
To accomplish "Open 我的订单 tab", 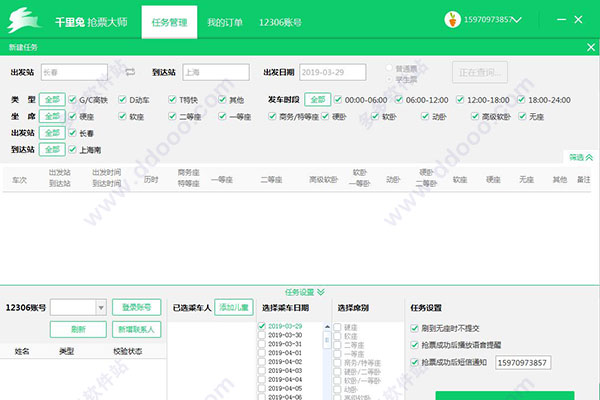I will pyautogui.click(x=225, y=22).
